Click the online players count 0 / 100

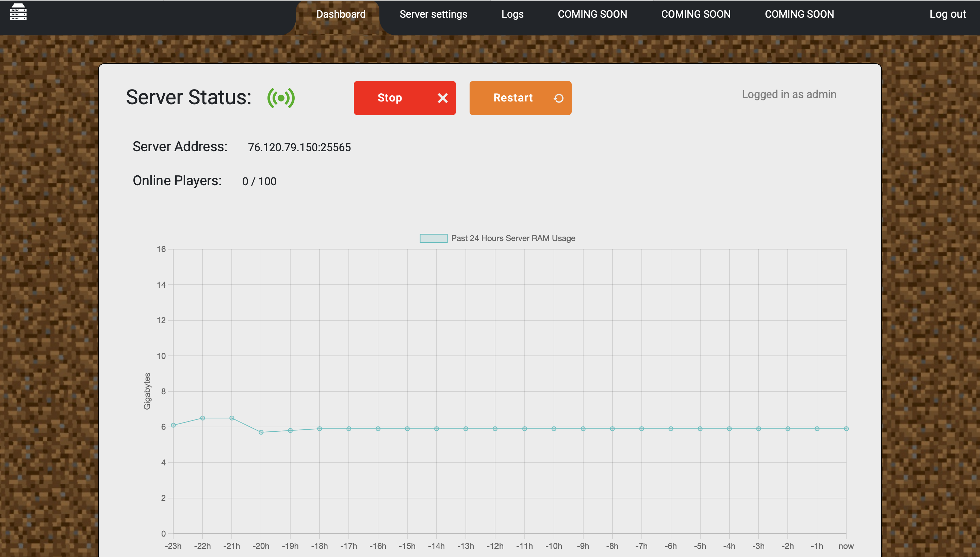point(259,181)
